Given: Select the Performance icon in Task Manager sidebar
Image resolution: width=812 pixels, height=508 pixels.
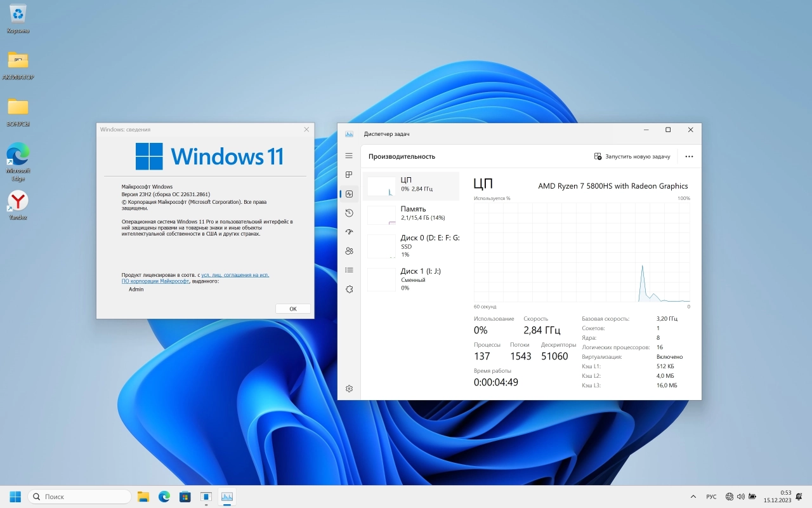Looking at the screenshot, I should pyautogui.click(x=349, y=194).
